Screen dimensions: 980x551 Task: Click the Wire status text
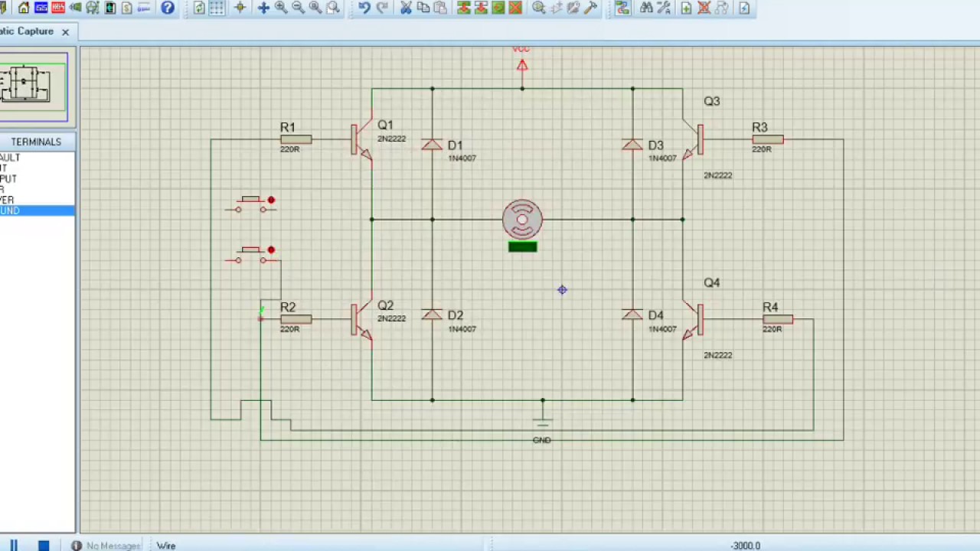pyautogui.click(x=166, y=546)
